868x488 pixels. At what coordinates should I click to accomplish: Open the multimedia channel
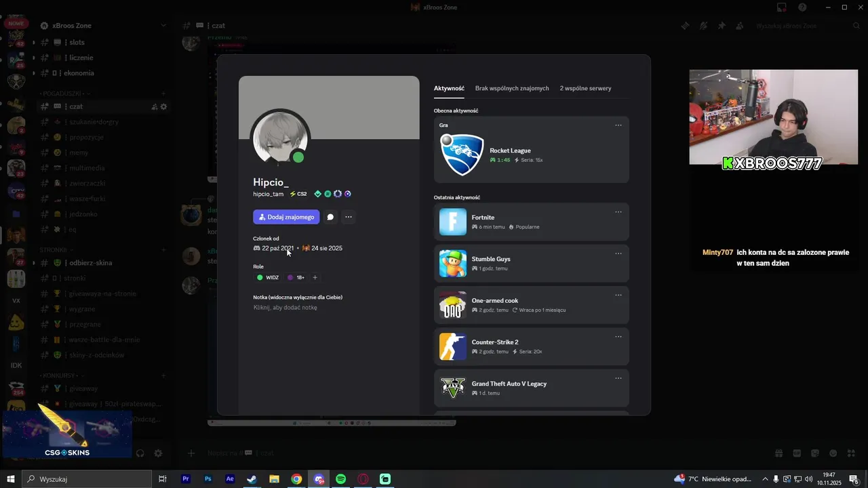click(103, 168)
